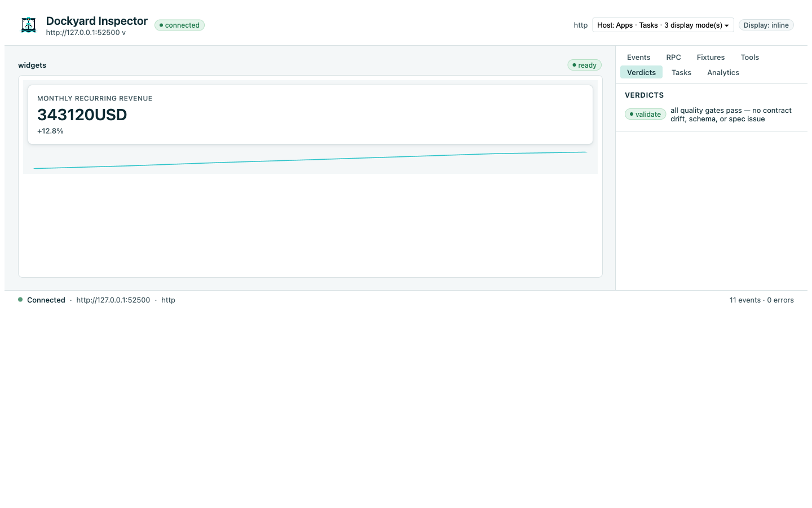Click the connected status pill in header

pyautogui.click(x=179, y=25)
